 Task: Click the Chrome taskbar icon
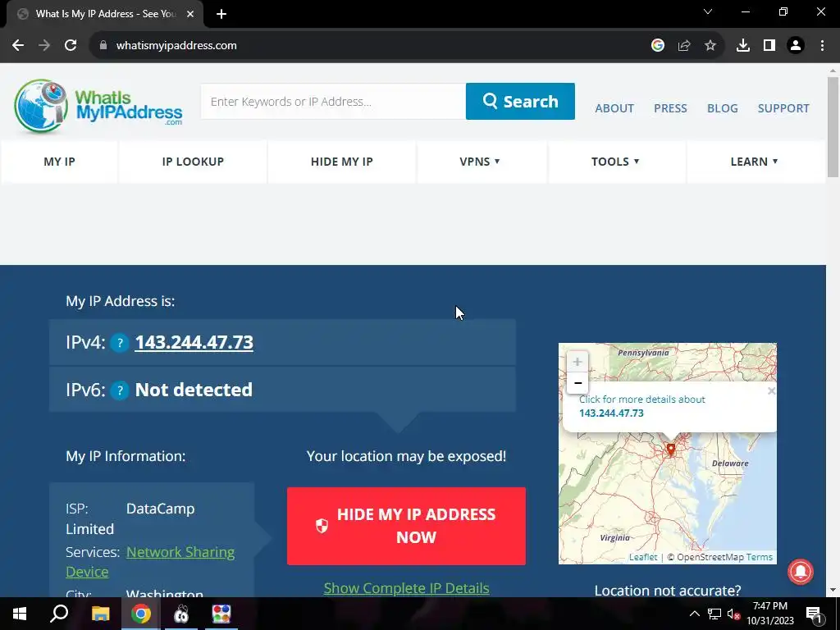pyautogui.click(x=141, y=614)
